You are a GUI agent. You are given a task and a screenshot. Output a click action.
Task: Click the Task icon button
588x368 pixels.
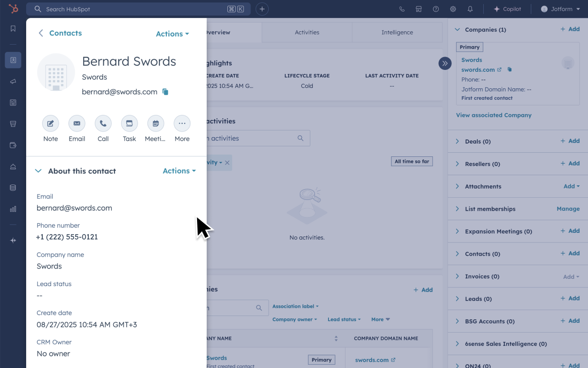(129, 124)
